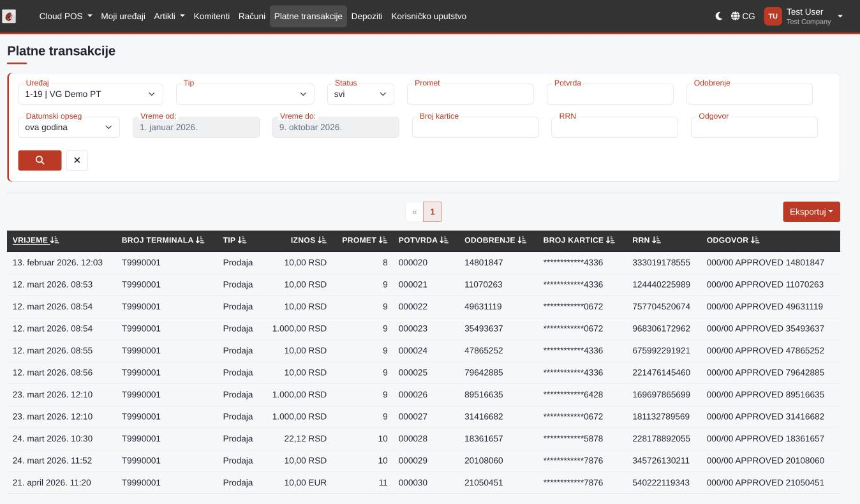Screen dimensions: 860x504
Task: Click the TU user avatar
Action: click(773, 16)
